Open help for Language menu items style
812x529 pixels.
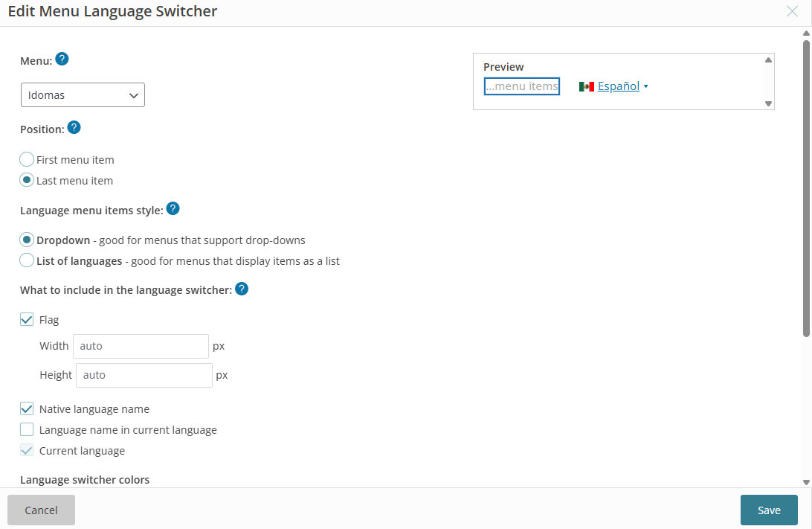click(x=173, y=209)
